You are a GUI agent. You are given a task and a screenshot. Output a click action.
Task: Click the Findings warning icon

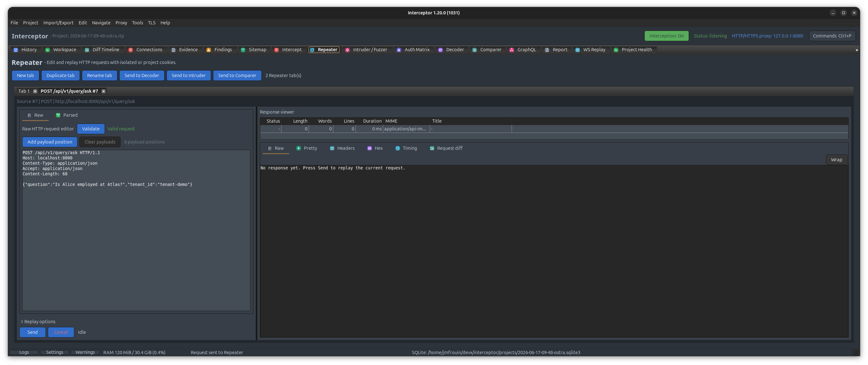(209, 50)
